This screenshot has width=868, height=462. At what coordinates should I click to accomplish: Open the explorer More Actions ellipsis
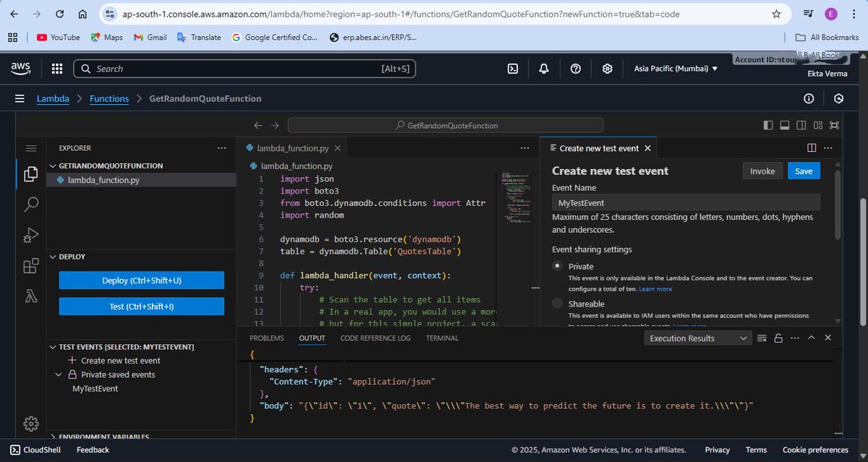[222, 147]
